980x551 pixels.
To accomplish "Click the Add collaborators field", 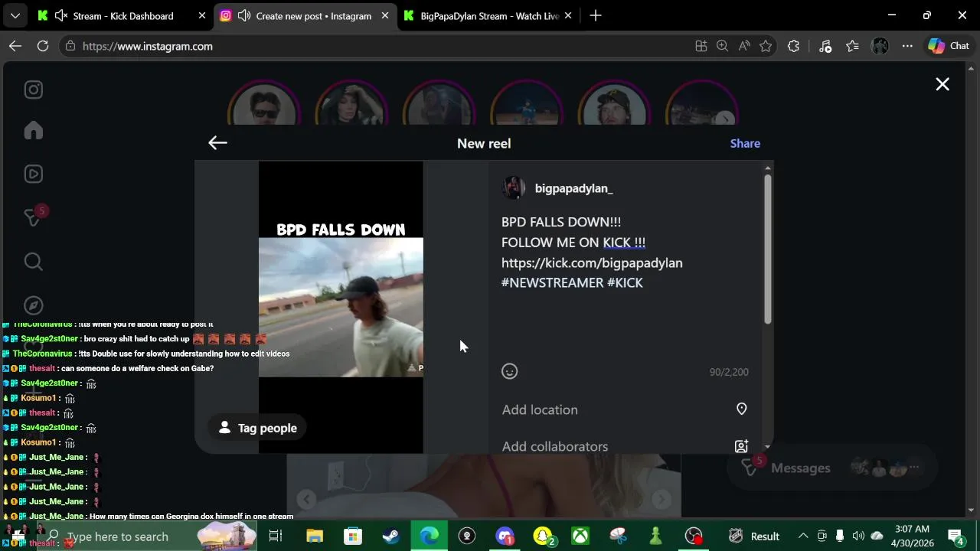I will click(625, 446).
